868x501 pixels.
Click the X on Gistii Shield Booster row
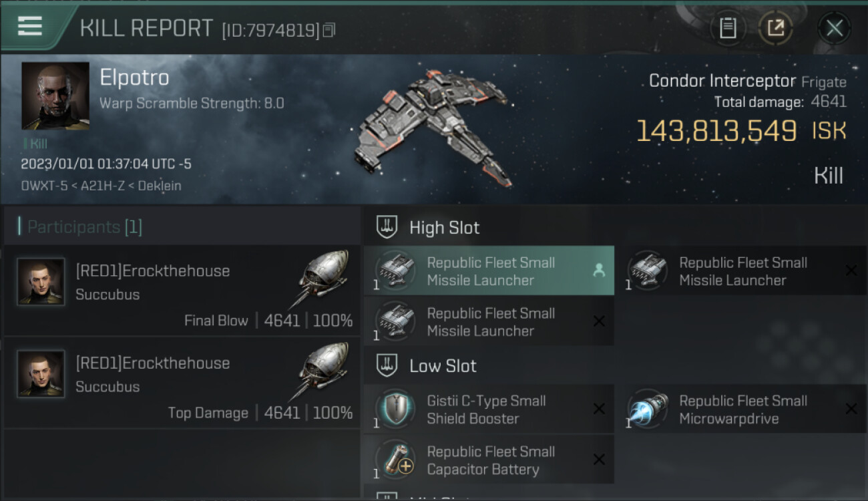click(599, 409)
